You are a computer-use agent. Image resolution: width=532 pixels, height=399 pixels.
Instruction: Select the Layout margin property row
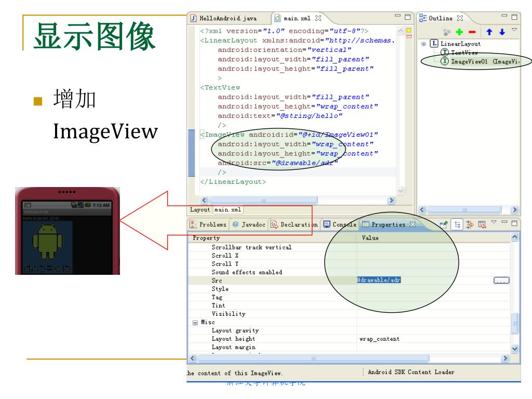350,347
